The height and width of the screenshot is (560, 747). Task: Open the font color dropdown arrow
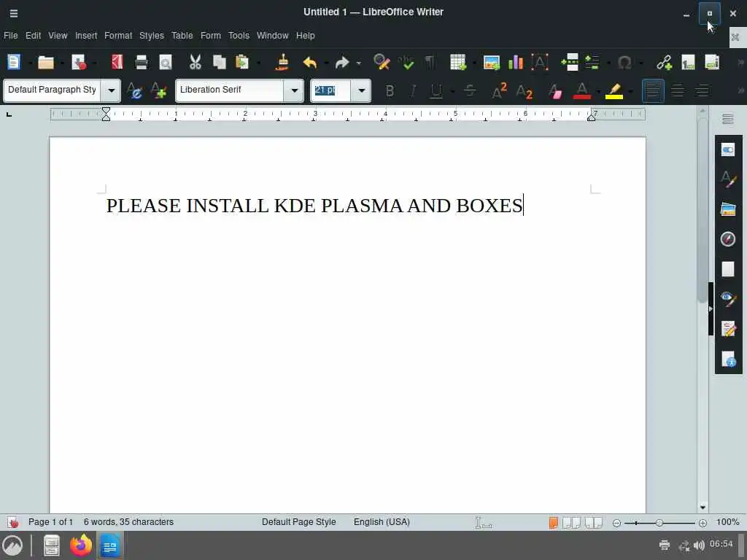pos(598,91)
